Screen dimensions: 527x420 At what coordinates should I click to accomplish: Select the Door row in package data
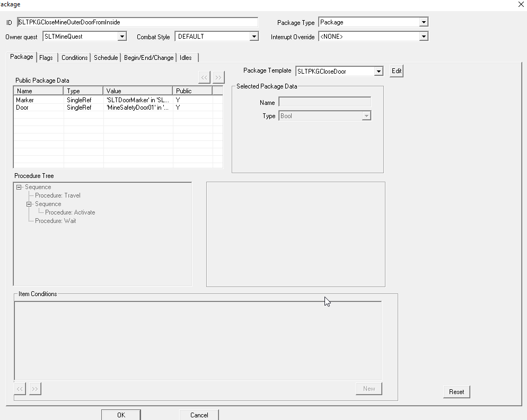(x=118, y=108)
